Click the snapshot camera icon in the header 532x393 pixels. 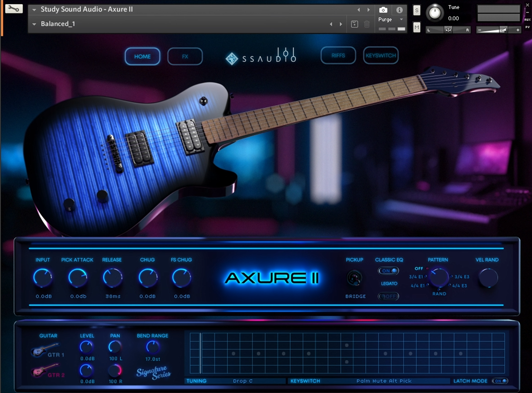[x=383, y=10]
